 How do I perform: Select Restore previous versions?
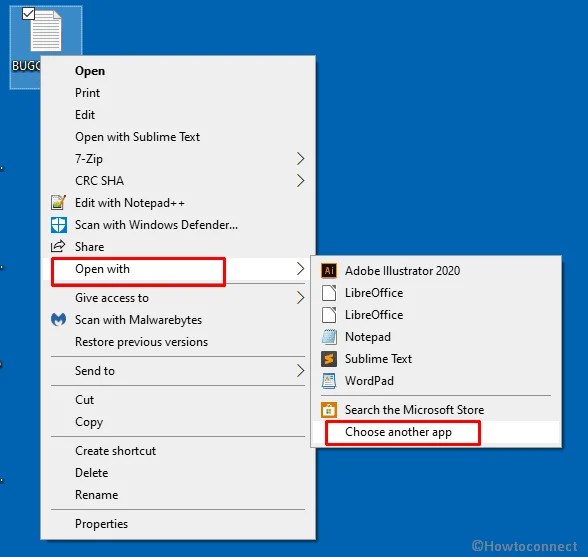(x=178, y=342)
